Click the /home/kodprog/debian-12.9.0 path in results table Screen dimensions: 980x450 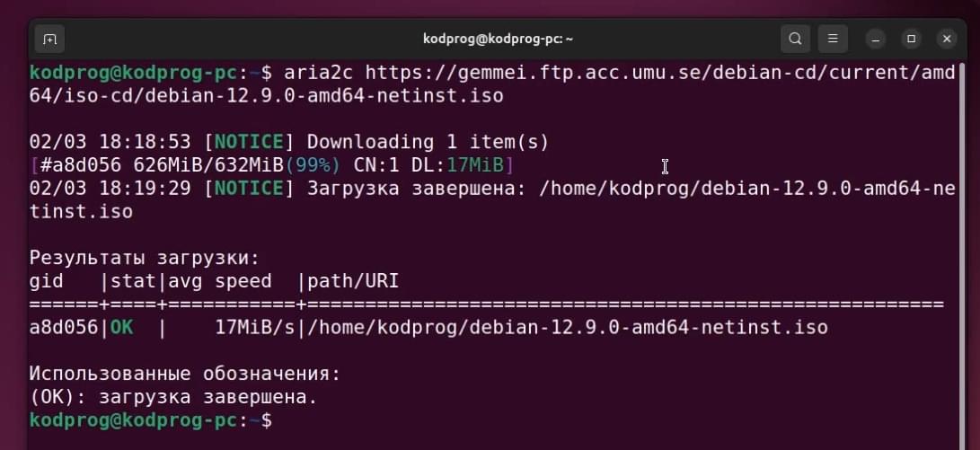click(568, 327)
